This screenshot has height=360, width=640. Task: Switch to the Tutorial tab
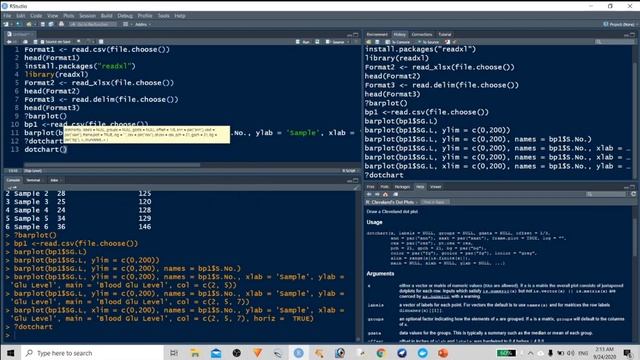click(445, 35)
